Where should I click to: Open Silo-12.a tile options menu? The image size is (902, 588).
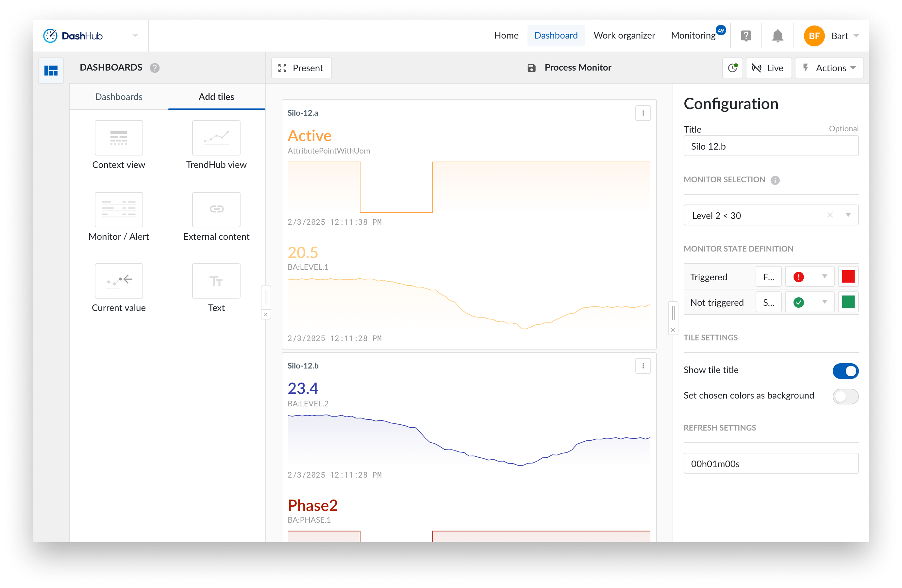(643, 113)
